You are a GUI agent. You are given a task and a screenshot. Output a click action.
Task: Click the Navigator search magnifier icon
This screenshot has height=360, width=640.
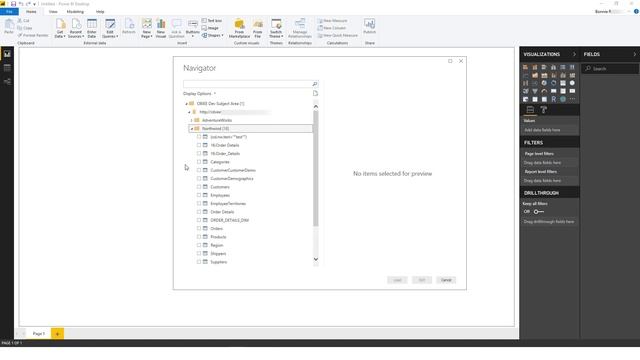pos(315,84)
